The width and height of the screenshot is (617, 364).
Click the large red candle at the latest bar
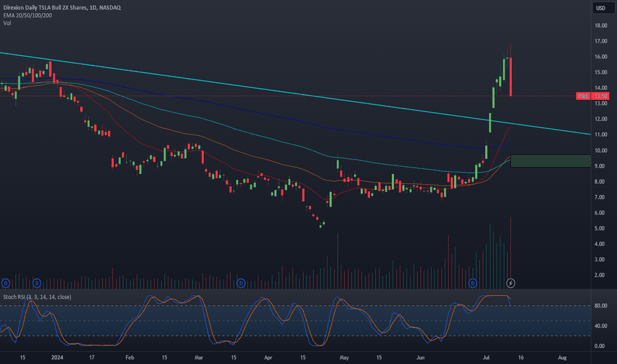510,77
